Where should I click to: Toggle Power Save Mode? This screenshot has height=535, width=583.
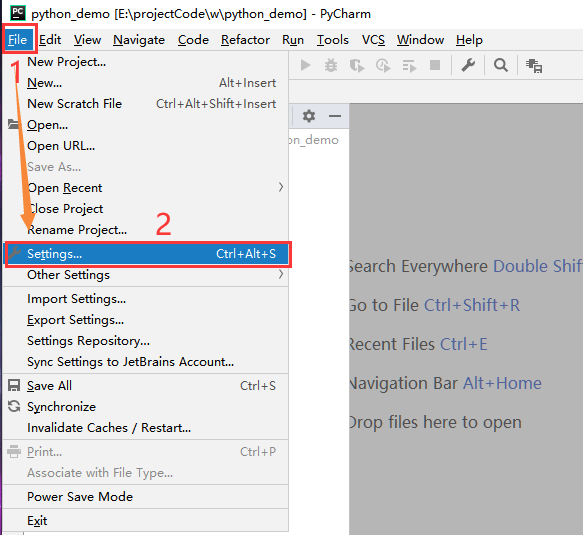[x=146, y=497]
